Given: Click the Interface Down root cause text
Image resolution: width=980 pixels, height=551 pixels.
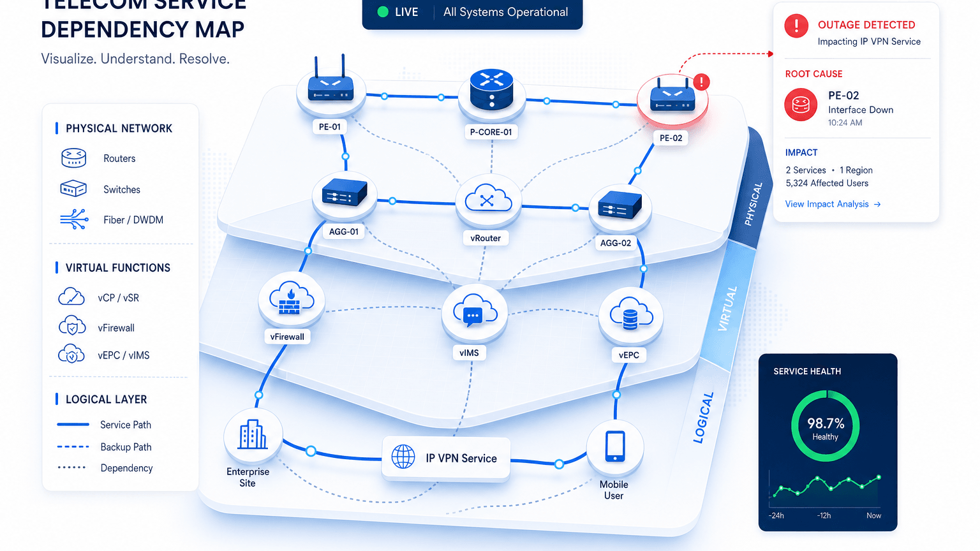Looking at the screenshot, I should pos(861,110).
